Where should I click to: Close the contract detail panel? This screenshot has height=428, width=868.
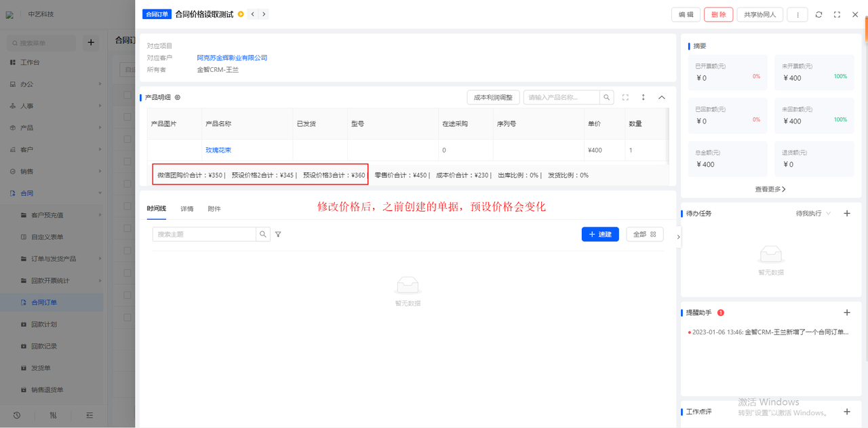[x=855, y=14]
